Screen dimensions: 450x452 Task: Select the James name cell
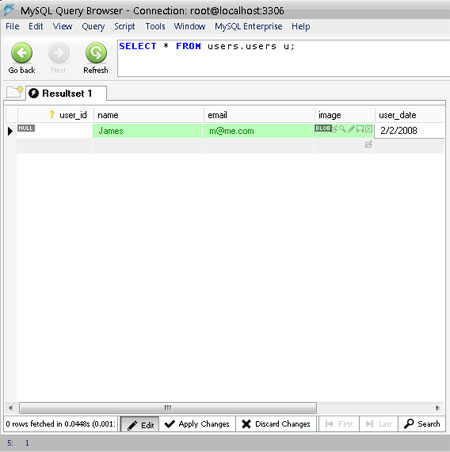click(148, 131)
